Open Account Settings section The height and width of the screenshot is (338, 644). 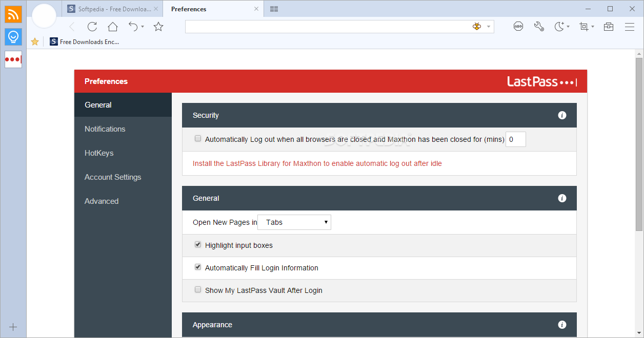tap(123, 177)
